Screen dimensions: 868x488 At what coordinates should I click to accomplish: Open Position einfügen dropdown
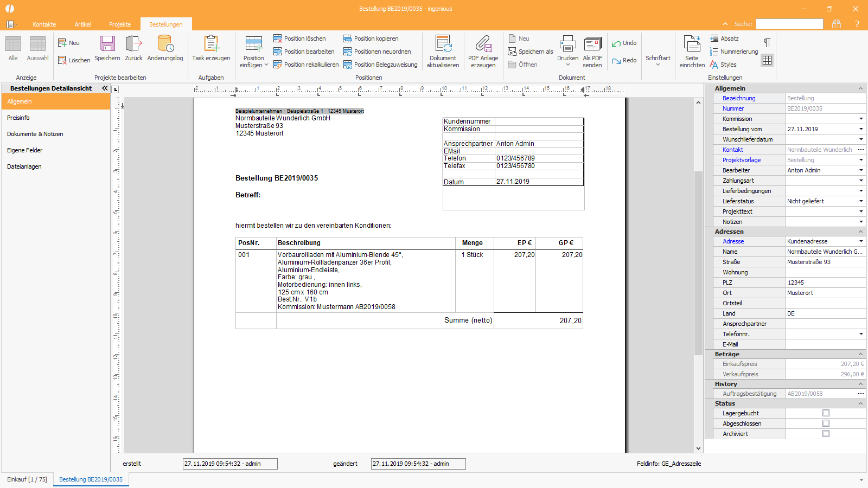tap(253, 52)
